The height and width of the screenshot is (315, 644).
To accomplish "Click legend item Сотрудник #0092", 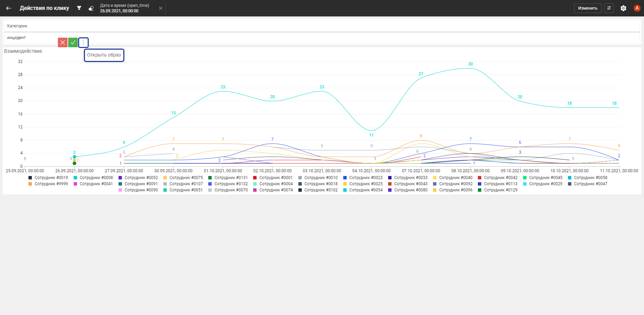I will (x=453, y=184).
